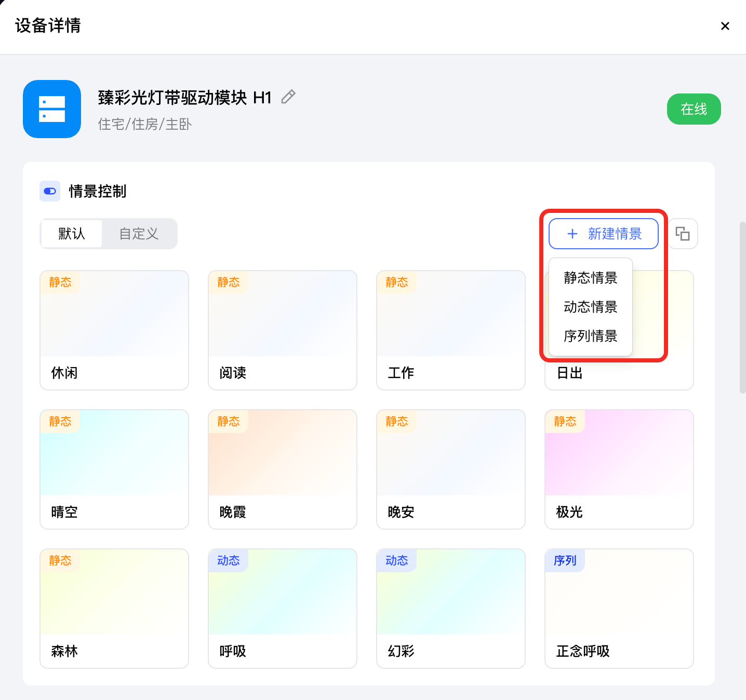Activate the 正念呼吸 sequence scene card
Viewport: 746px width, 700px height.
coord(619,609)
